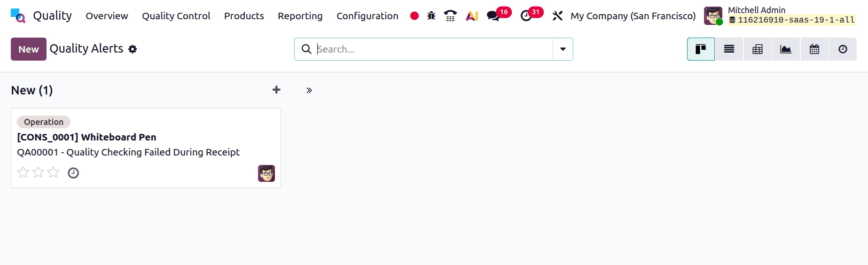This screenshot has height=265, width=868.
Task: Open the wrench and screwdriver tools icon
Action: [x=557, y=16]
